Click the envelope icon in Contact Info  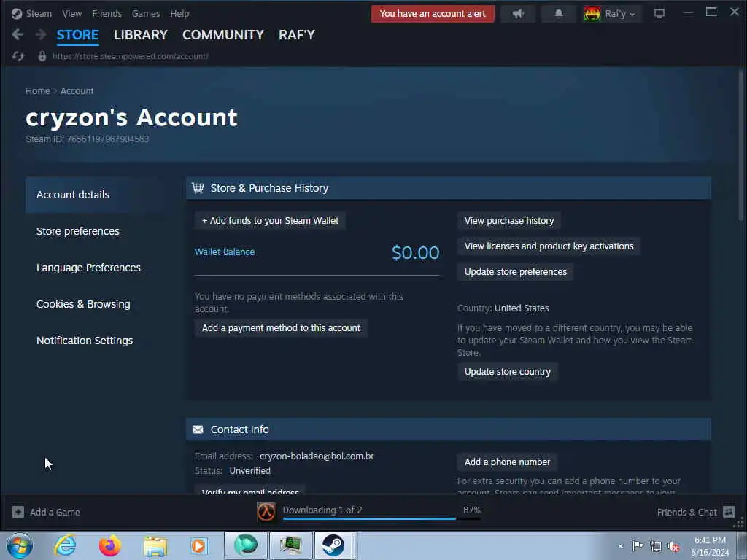198,429
